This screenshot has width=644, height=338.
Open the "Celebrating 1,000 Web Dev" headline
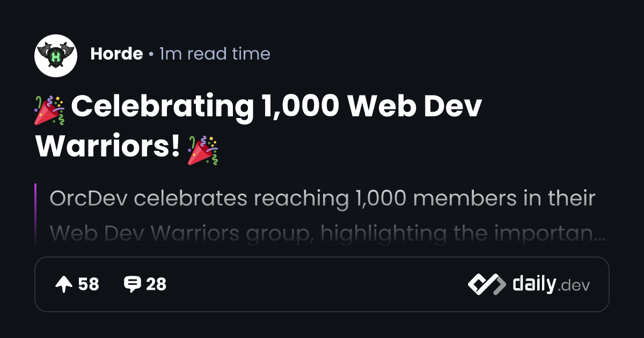[277, 107]
